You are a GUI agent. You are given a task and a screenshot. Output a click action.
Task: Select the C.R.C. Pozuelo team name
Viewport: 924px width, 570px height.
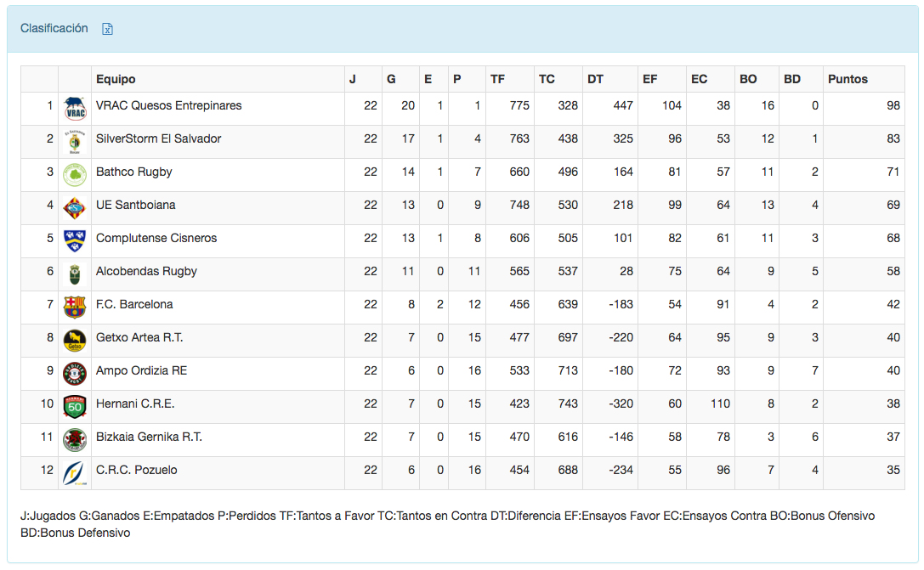137,470
